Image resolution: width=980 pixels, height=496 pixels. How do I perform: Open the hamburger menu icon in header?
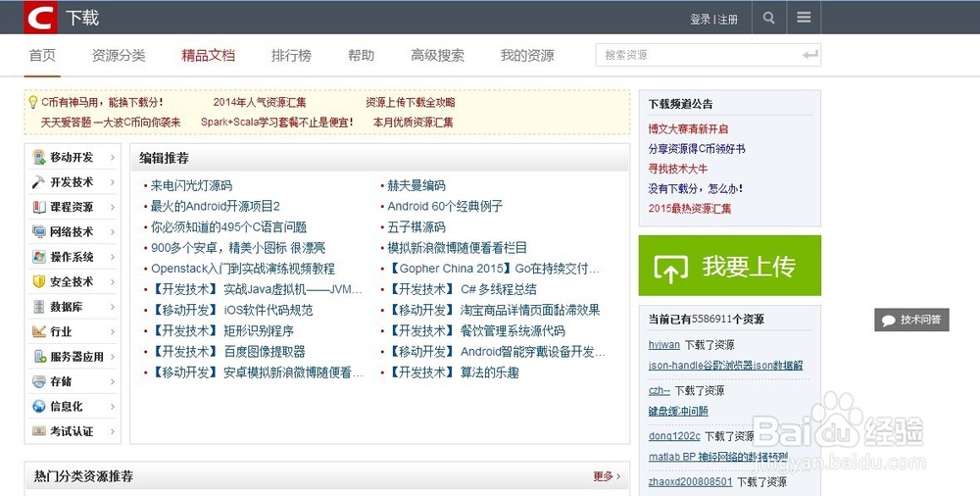[x=804, y=18]
